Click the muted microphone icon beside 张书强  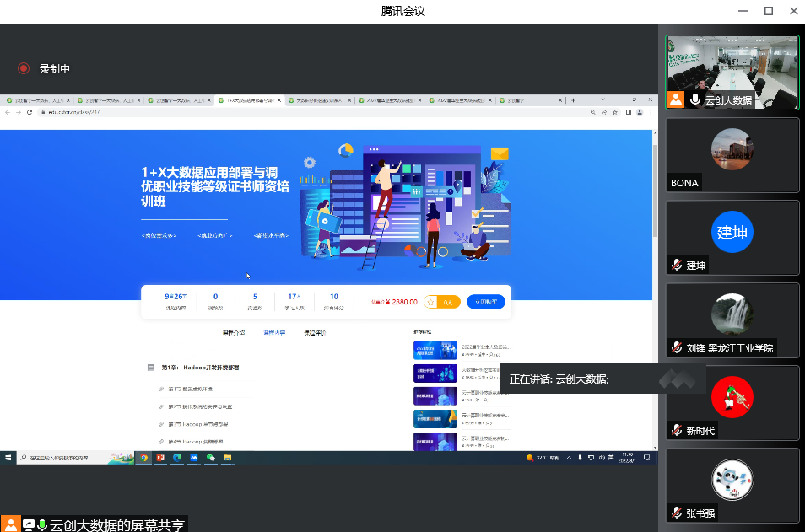(x=676, y=513)
